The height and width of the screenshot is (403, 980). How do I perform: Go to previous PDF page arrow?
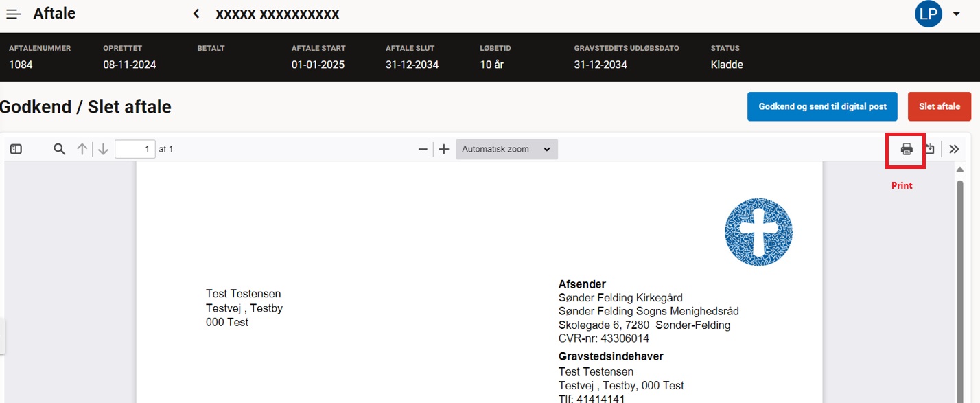(82, 149)
